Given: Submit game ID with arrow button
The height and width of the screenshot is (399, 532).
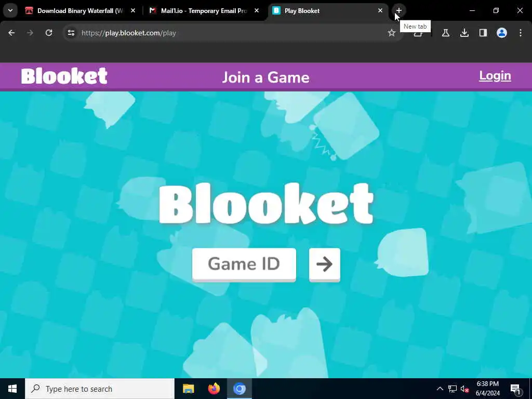Looking at the screenshot, I should (x=324, y=264).
